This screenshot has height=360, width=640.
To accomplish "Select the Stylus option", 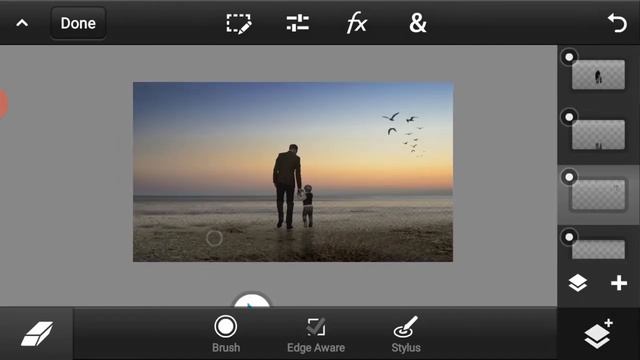I will [406, 334].
